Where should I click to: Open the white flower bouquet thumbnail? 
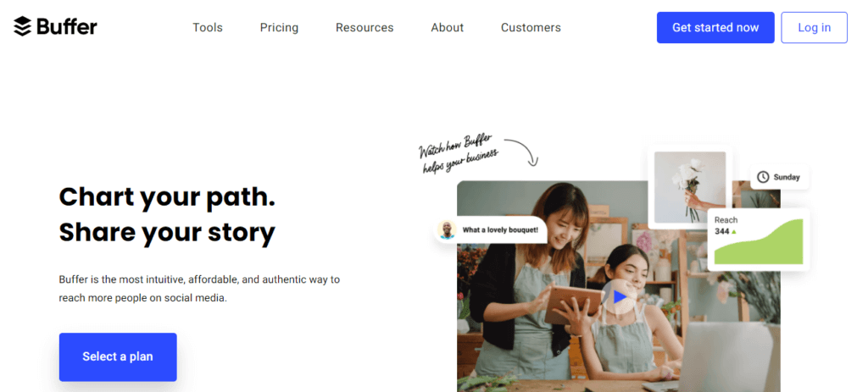point(689,187)
